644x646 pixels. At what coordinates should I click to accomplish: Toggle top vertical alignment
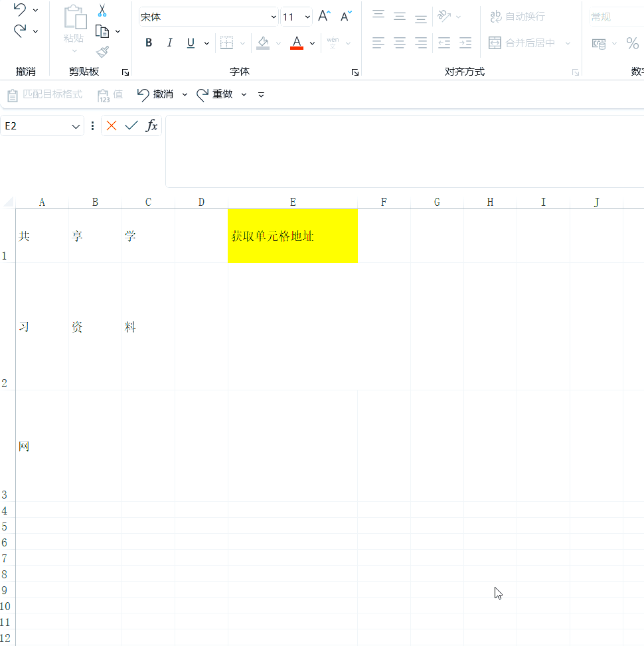(x=378, y=16)
